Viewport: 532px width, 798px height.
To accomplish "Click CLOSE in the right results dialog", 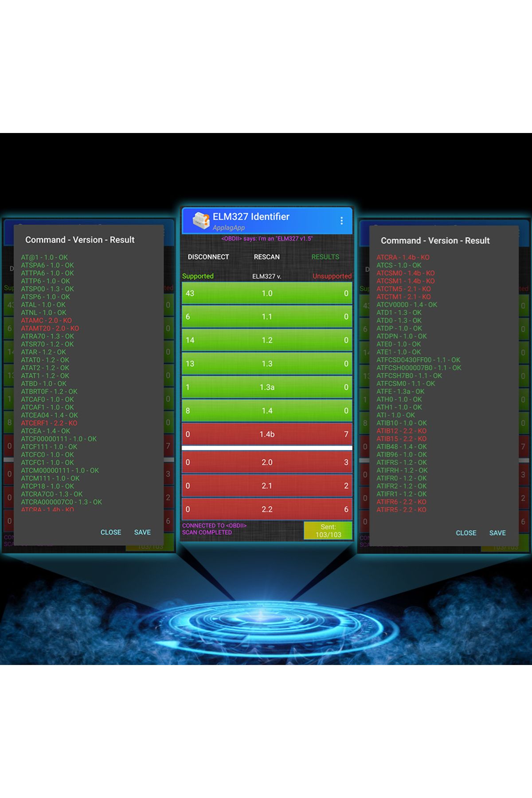I will coord(466,533).
